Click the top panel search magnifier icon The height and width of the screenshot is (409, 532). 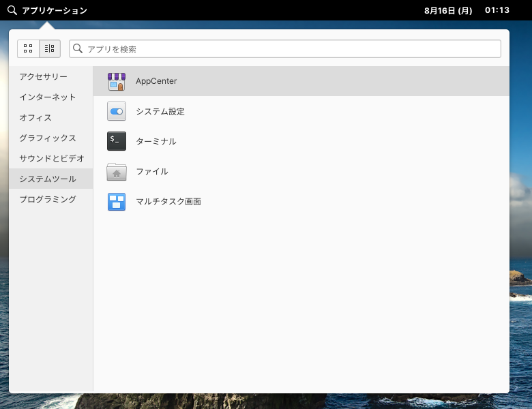12,10
